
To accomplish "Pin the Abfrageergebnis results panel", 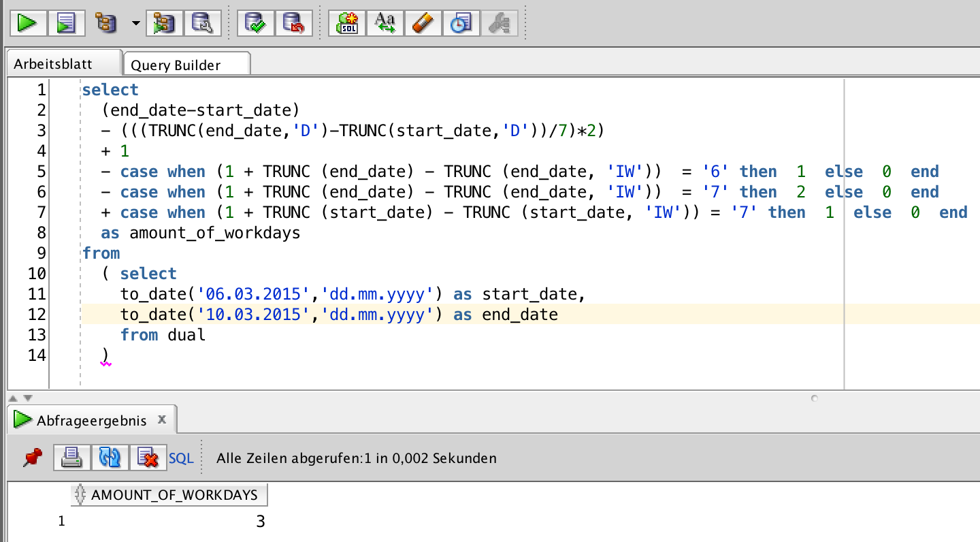I will click(32, 458).
